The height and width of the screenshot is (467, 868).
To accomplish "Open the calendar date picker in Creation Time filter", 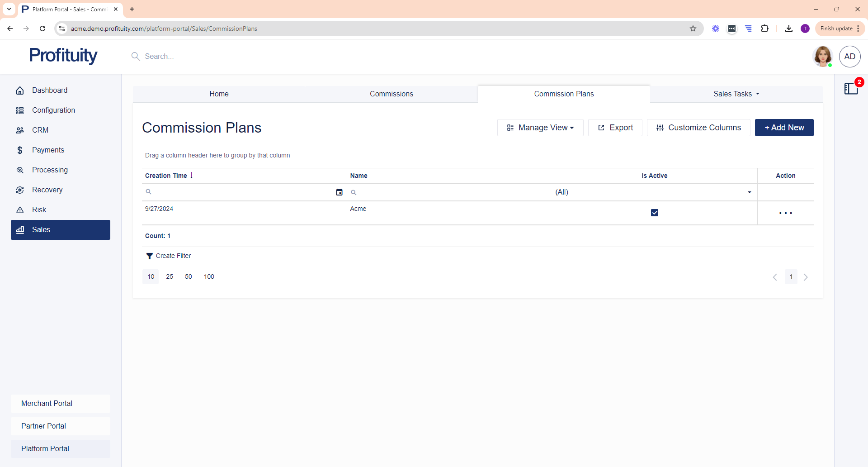I will pyautogui.click(x=339, y=192).
